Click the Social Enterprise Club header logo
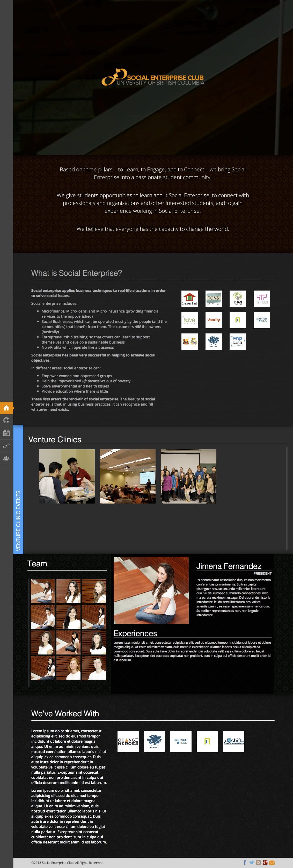Image resolution: width=293 pixels, height=868 pixels. pyautogui.click(x=153, y=77)
